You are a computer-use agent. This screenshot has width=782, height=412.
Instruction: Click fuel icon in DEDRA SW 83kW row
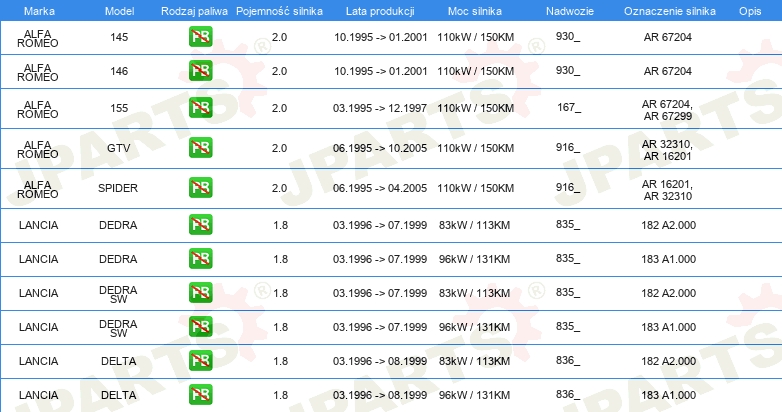[200, 292]
